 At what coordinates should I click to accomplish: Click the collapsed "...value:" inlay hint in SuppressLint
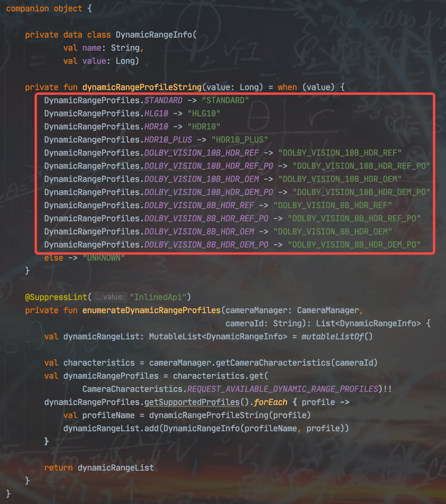pos(109,297)
